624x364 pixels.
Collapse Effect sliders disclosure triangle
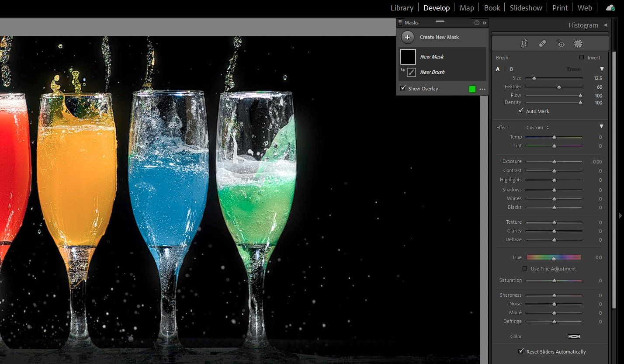[x=601, y=126]
